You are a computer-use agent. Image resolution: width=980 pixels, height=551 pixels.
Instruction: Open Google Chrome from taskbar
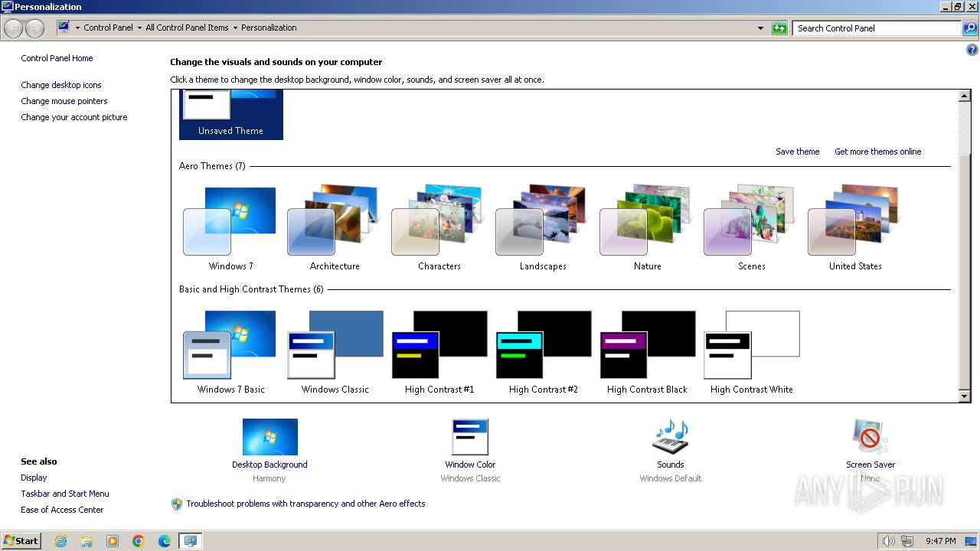pyautogui.click(x=139, y=541)
